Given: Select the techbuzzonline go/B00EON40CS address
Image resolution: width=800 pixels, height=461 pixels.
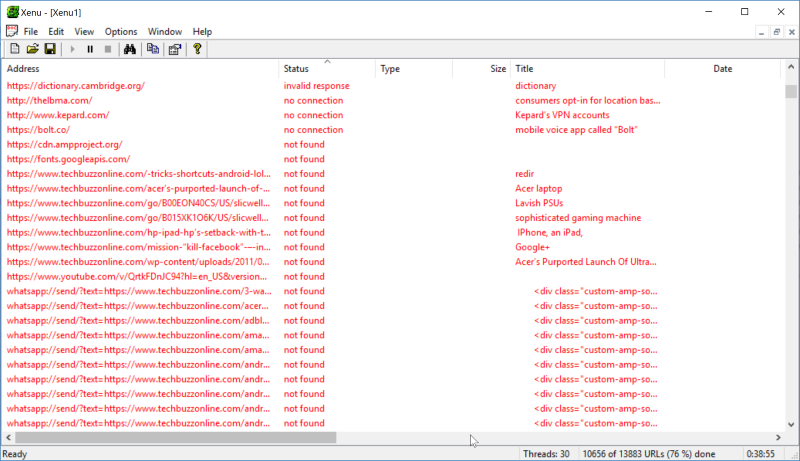Looking at the screenshot, I should (138, 203).
